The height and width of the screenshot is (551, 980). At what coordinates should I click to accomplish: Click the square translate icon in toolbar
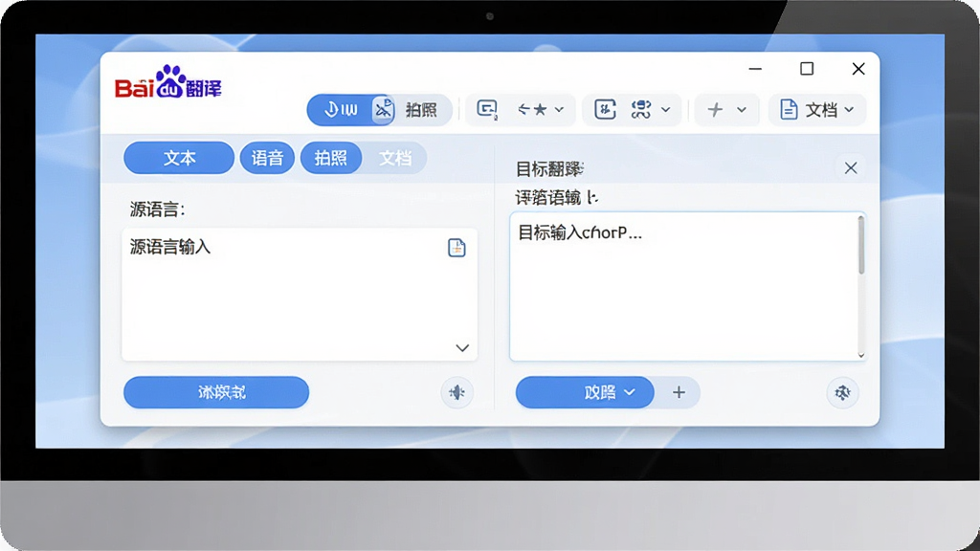[605, 109]
